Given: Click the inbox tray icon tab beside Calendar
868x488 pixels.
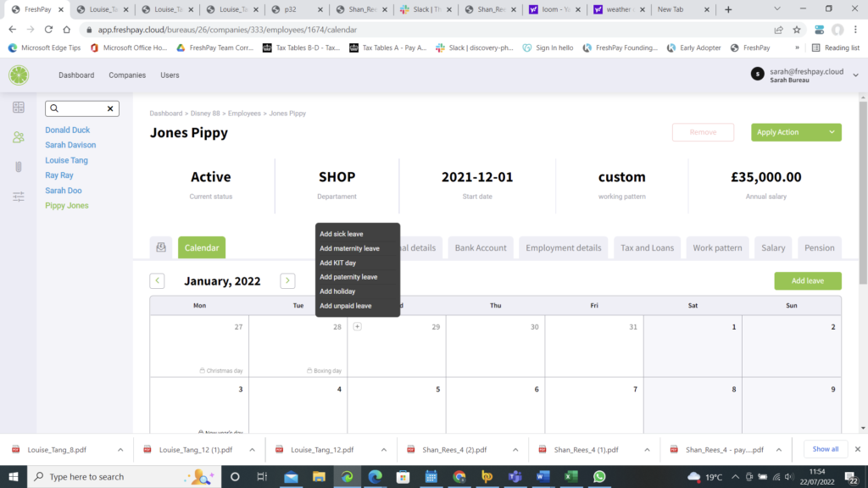Looking at the screenshot, I should pos(161,247).
